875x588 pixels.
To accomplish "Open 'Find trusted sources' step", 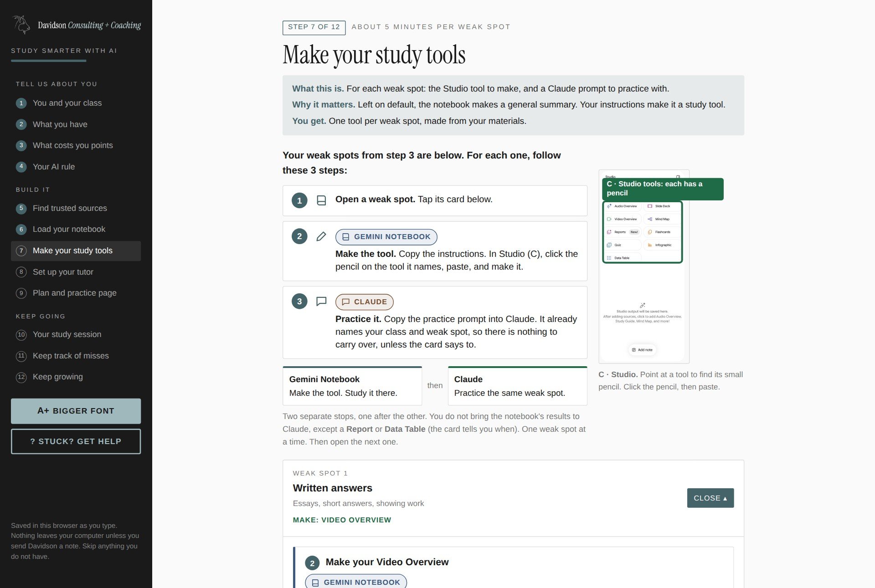I will (76, 209).
